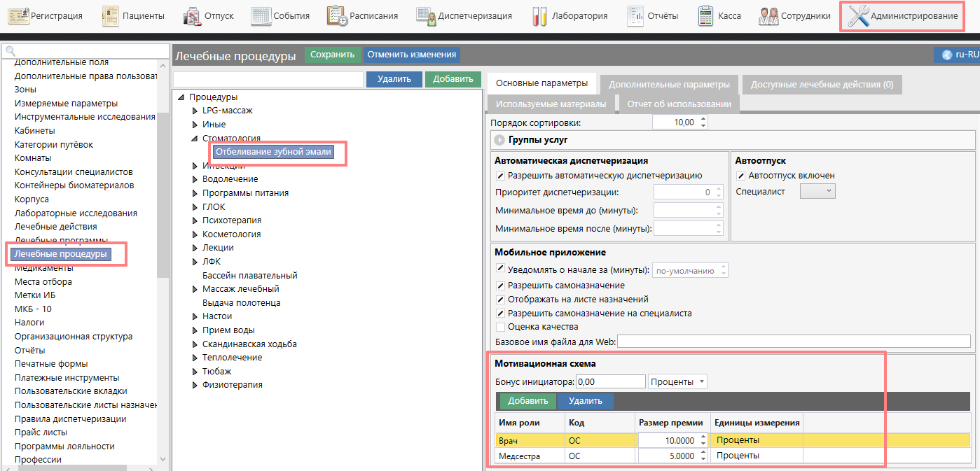The image size is (980, 471).
Task: Toggle Разрешить автоматическую диспетчеризацию checkbox
Action: tap(500, 176)
